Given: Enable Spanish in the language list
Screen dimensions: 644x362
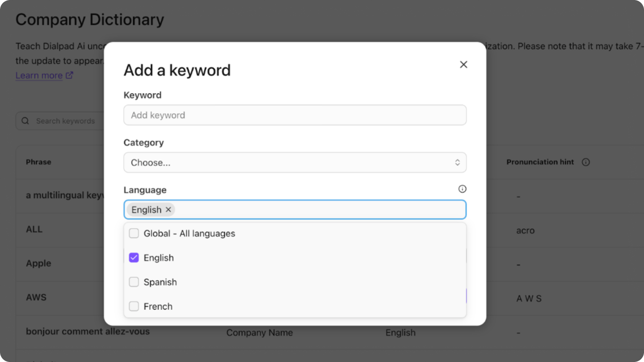Looking at the screenshot, I should click(x=134, y=282).
